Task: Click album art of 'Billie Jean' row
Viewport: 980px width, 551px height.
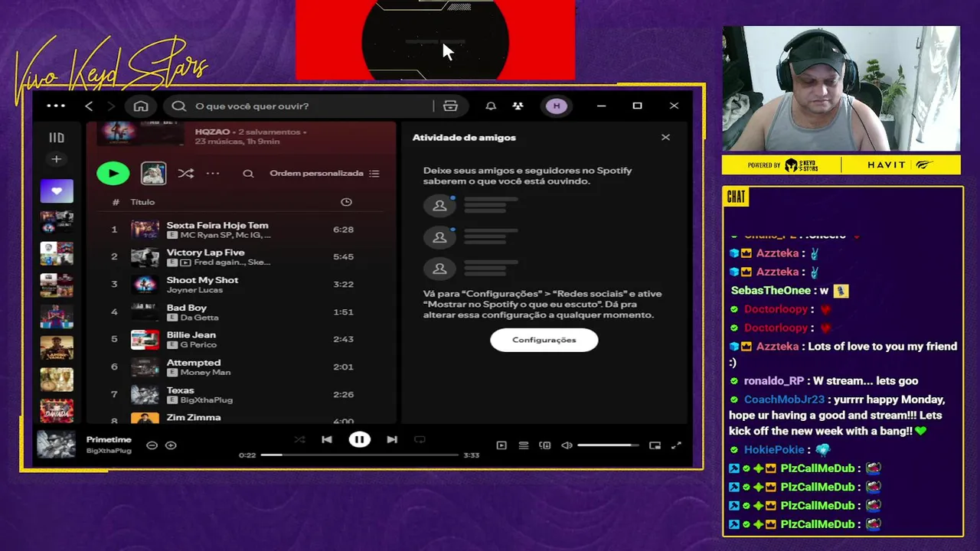Action: [145, 340]
